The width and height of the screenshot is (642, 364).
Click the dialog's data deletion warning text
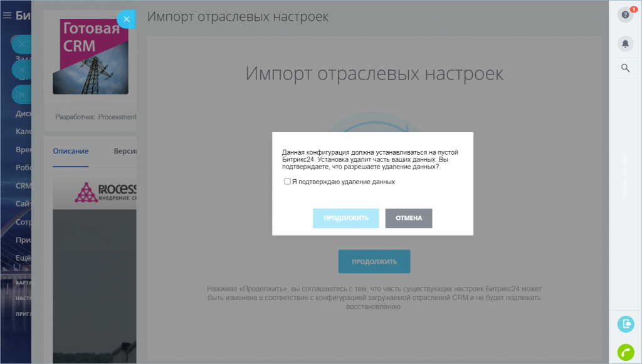370,160
